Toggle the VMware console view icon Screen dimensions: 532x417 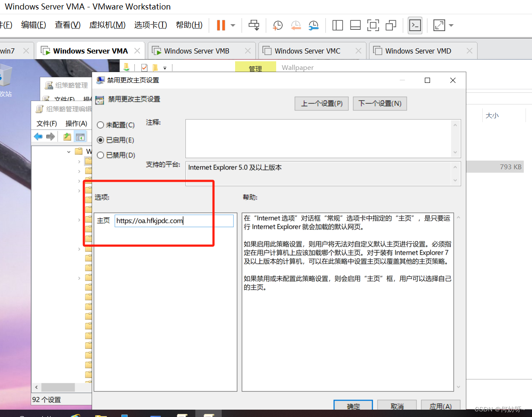415,25
